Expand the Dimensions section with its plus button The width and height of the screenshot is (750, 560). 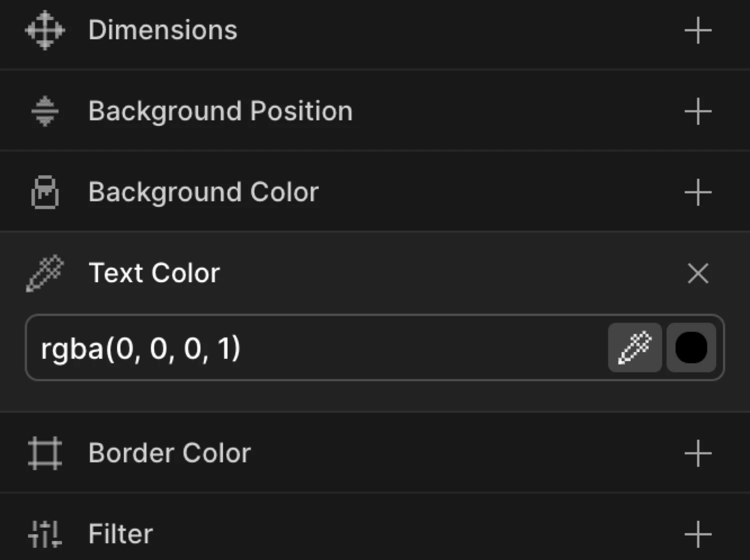[x=698, y=30]
